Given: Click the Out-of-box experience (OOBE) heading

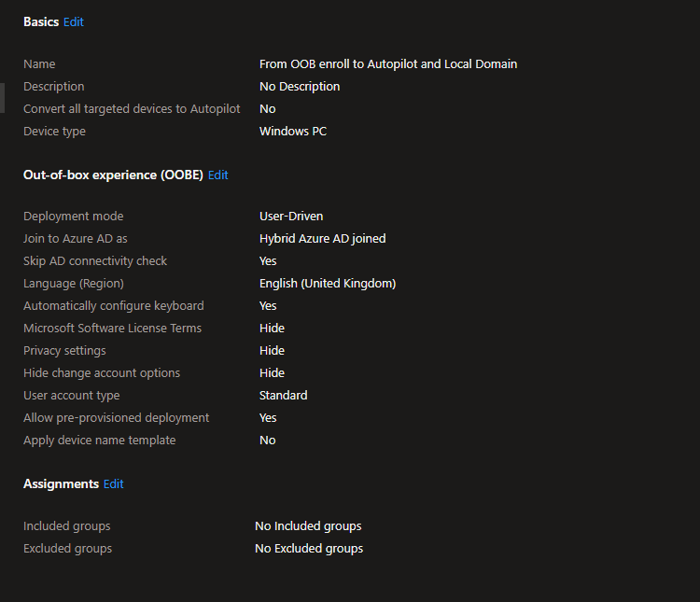Looking at the screenshot, I should (113, 175).
